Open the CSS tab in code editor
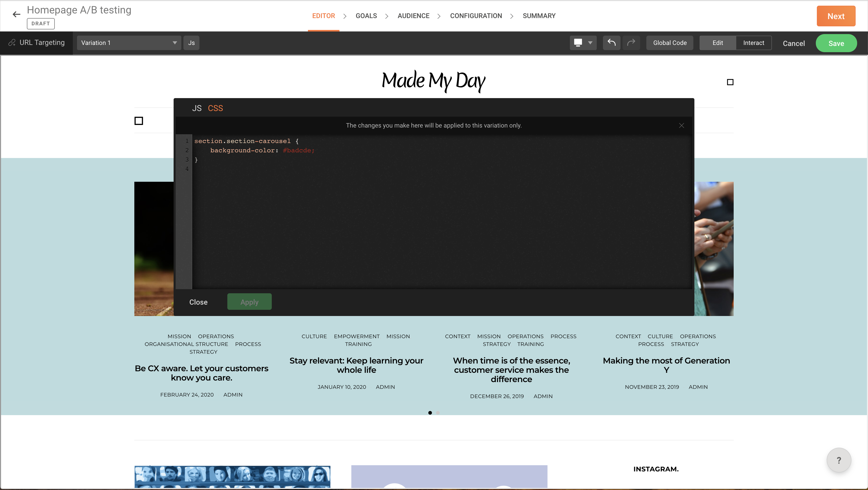Image resolution: width=868 pixels, height=490 pixels. tap(215, 108)
